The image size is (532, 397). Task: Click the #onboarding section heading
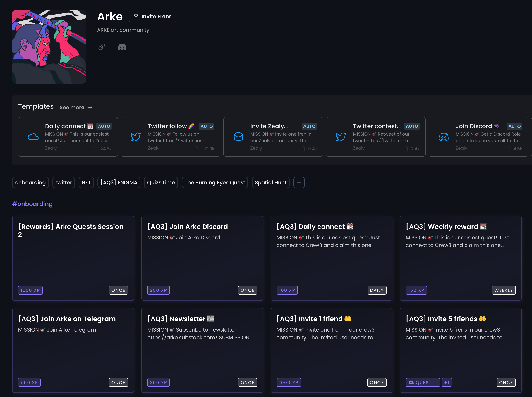[x=32, y=203]
